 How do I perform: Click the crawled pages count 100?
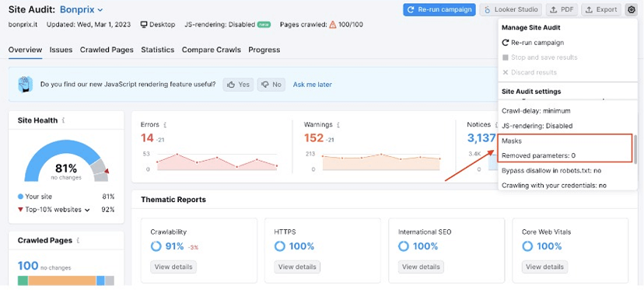[x=28, y=266]
